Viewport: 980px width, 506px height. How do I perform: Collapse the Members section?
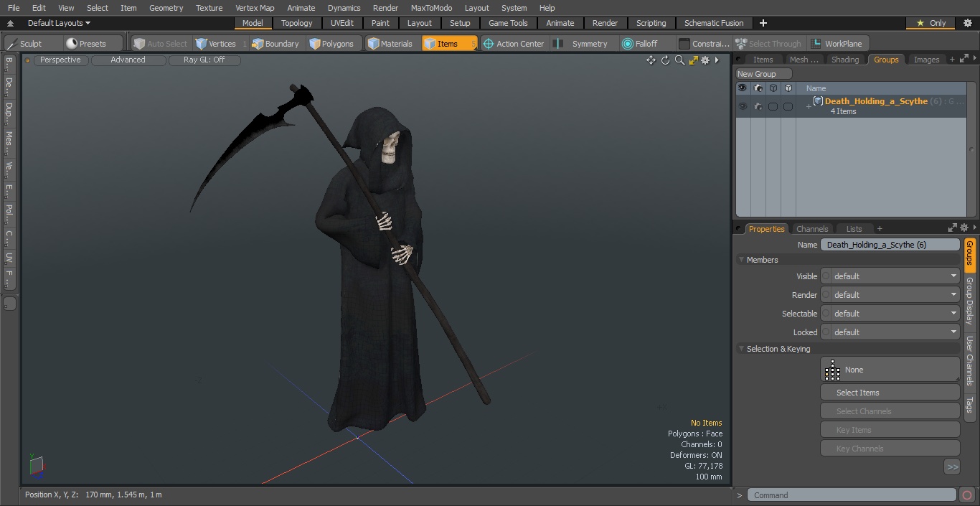coord(741,260)
